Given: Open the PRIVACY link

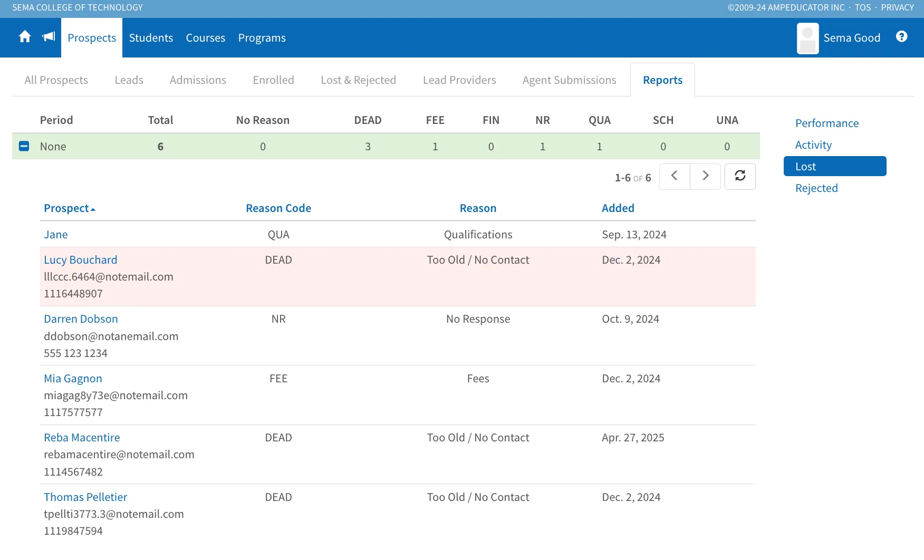Looking at the screenshot, I should tap(897, 7).
